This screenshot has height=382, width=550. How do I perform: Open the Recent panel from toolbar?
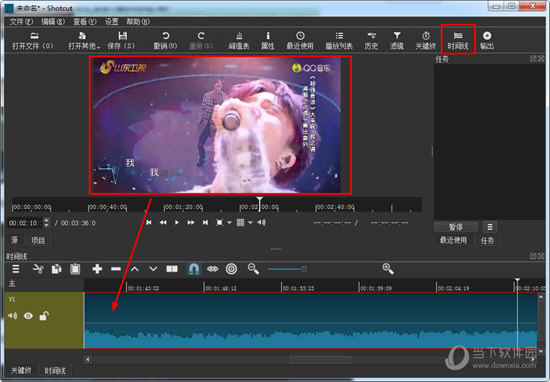tap(300, 40)
